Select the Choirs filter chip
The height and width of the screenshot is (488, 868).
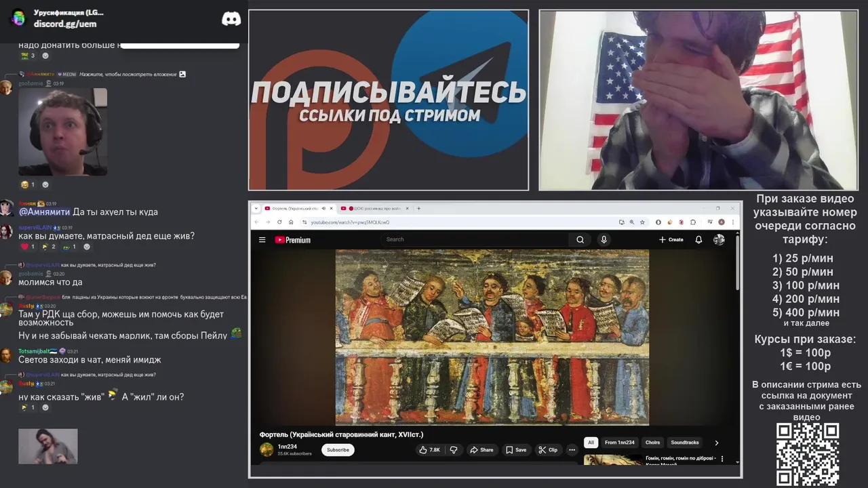(652, 443)
